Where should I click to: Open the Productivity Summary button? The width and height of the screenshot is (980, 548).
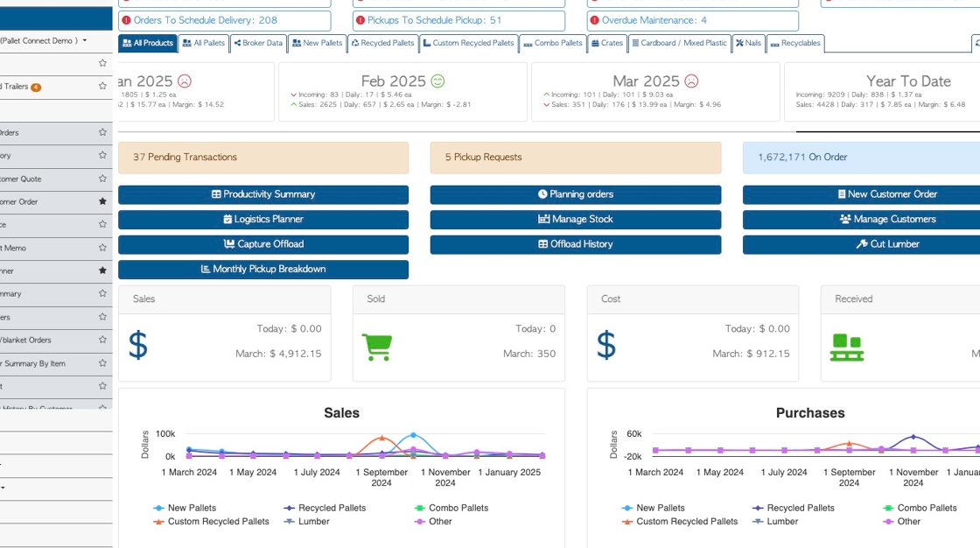(x=263, y=194)
